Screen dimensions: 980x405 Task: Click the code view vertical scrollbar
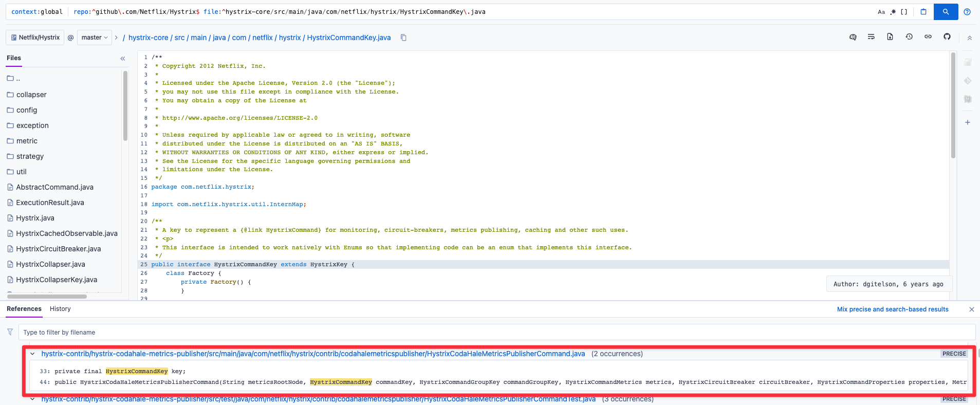(x=953, y=105)
